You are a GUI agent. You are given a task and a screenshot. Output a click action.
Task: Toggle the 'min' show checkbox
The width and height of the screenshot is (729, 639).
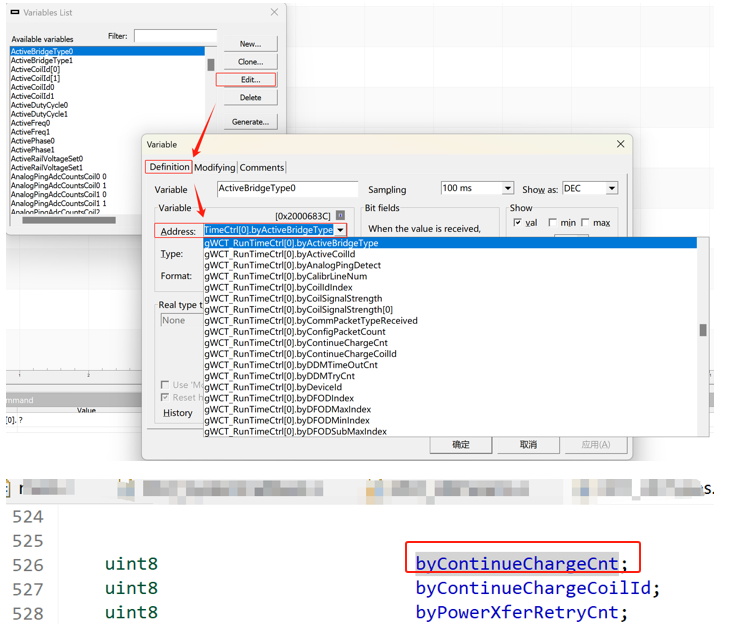[x=552, y=223]
